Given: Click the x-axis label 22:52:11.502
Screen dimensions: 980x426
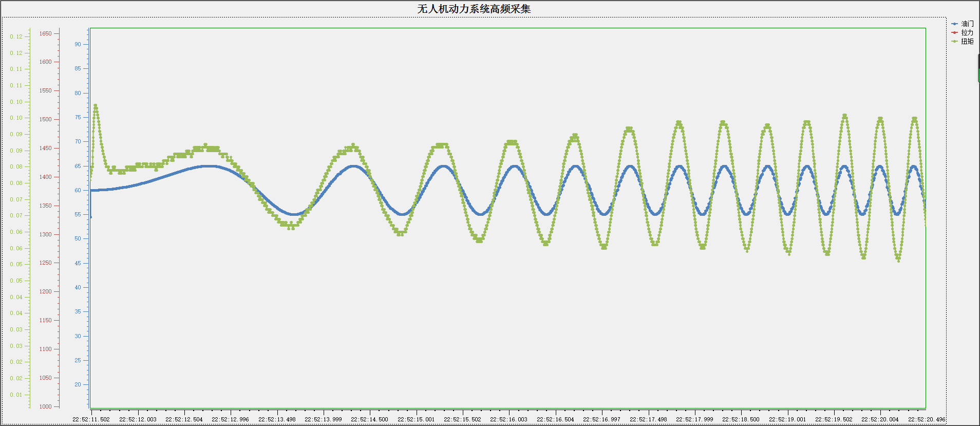Looking at the screenshot, I should point(91,419).
